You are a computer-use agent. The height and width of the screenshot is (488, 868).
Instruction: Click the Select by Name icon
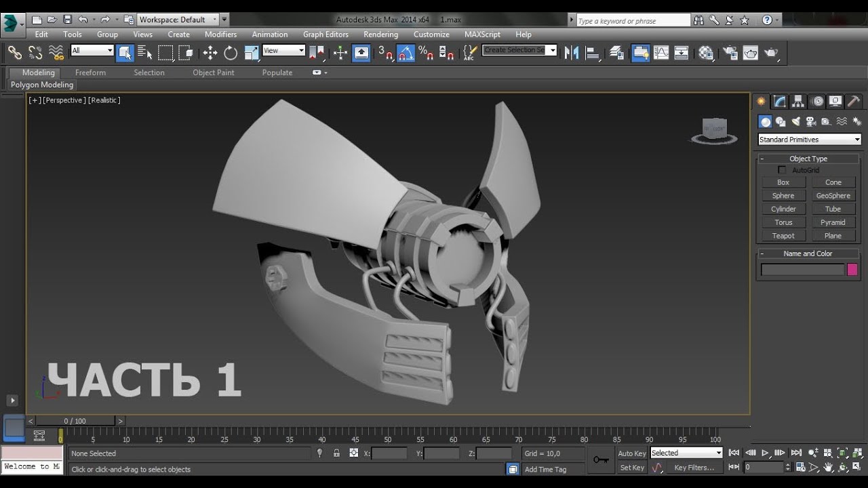pyautogui.click(x=145, y=53)
